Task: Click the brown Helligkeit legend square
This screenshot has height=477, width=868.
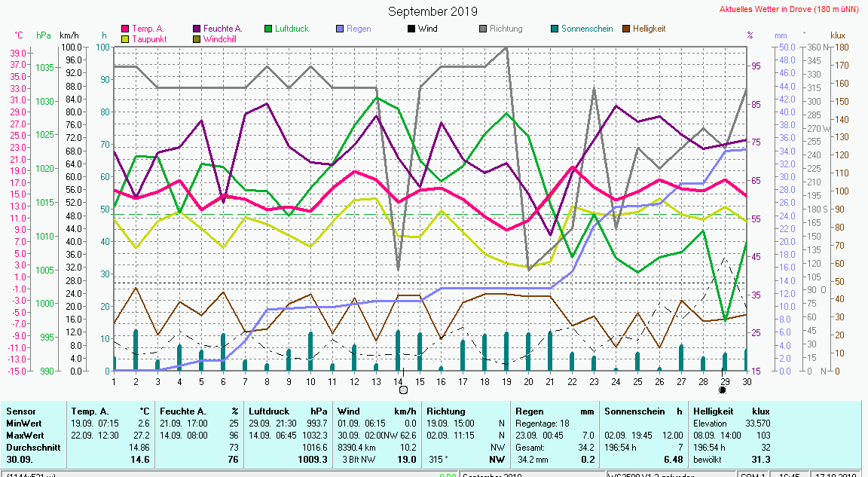Action: point(626,29)
